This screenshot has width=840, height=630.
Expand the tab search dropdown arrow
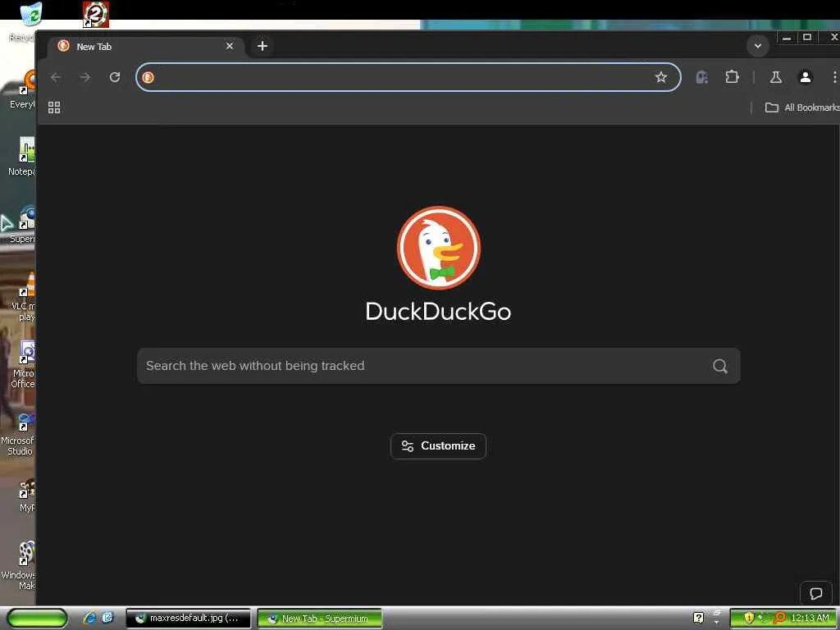point(757,46)
